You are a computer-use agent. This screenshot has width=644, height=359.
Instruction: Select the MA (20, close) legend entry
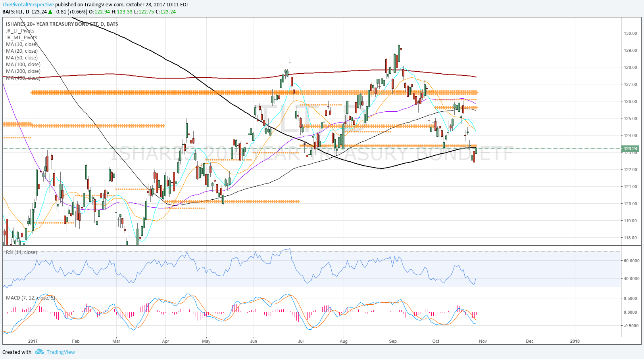click(22, 51)
